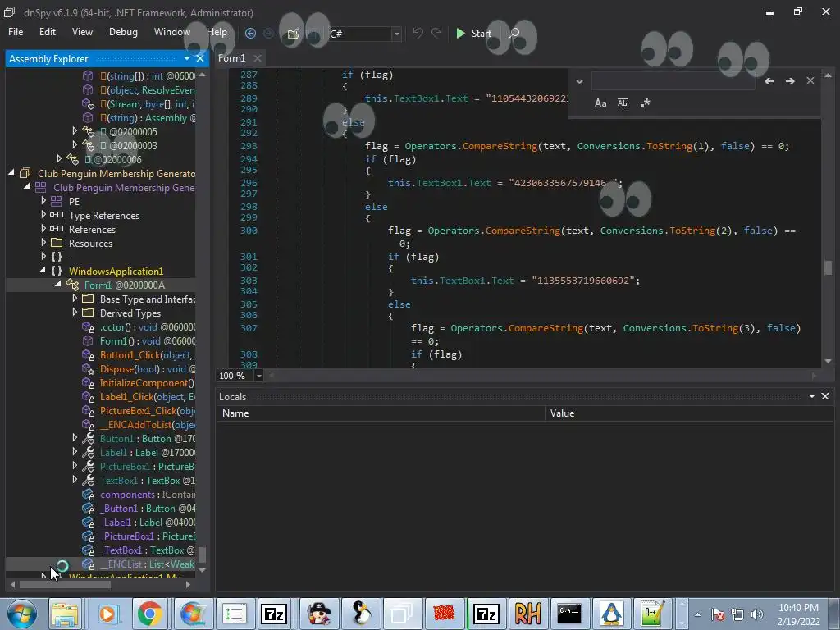The image size is (840, 630).
Task: Open the View menu
Action: pyautogui.click(x=82, y=32)
